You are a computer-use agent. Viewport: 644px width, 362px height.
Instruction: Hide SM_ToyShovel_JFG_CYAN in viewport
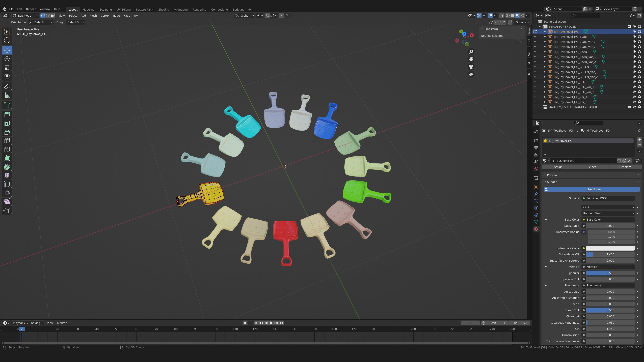coord(634,52)
